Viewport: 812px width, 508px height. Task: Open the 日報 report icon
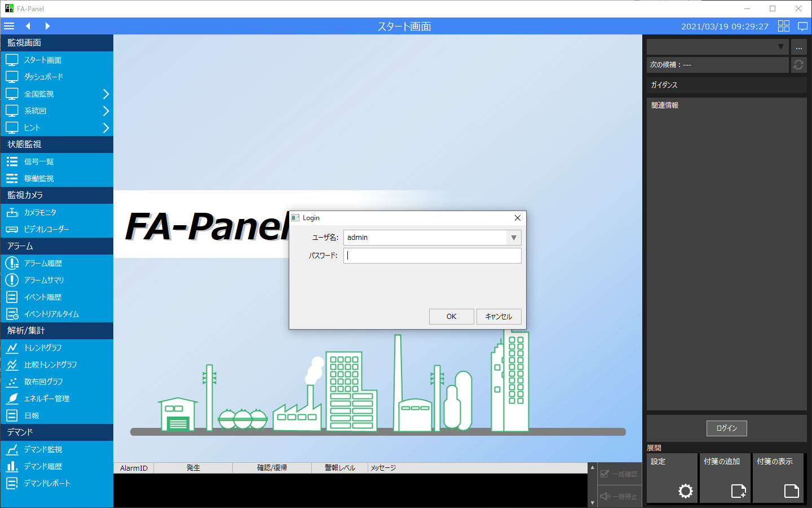pos(12,415)
